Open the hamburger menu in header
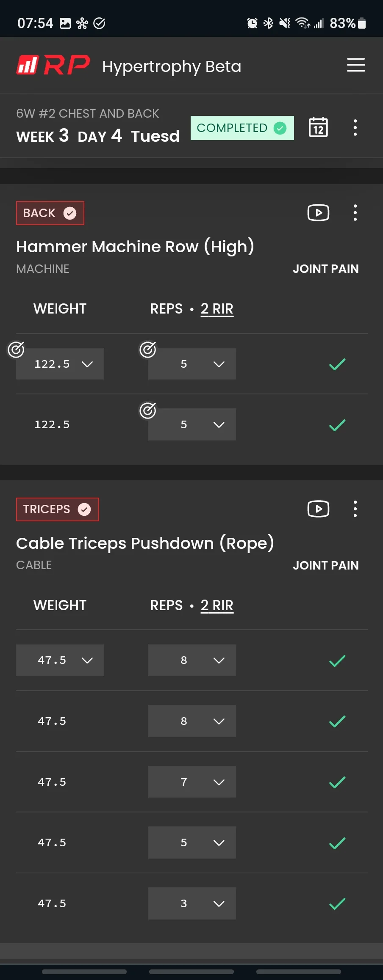Viewport: 383px width, 980px height. click(x=356, y=65)
